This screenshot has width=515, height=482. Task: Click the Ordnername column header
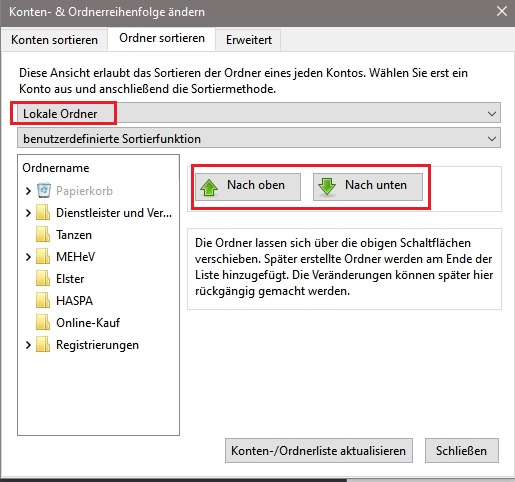point(56,168)
